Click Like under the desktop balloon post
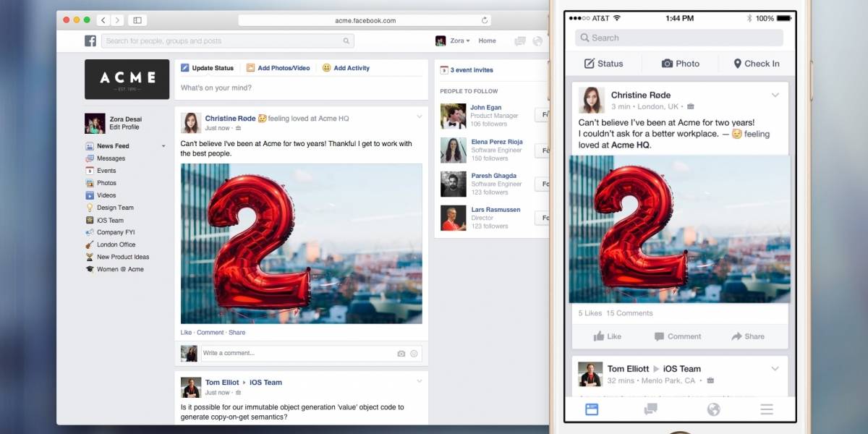The image size is (868, 434). tap(186, 333)
